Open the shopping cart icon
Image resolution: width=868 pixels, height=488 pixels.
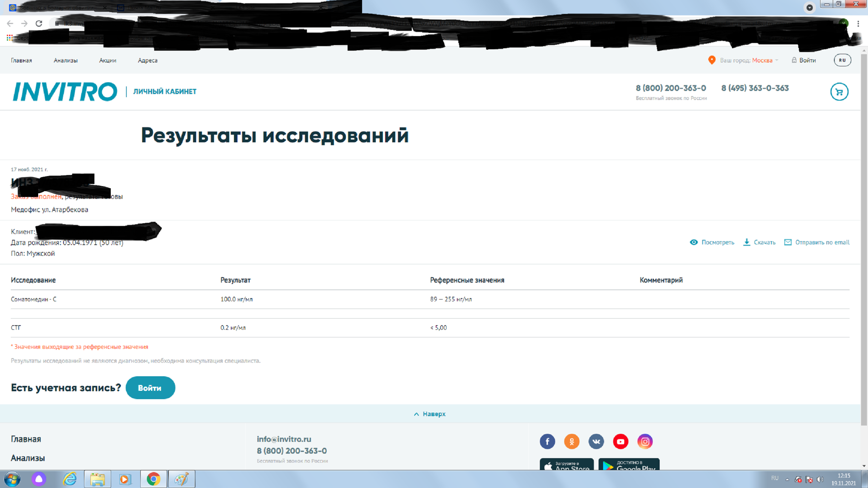click(839, 92)
